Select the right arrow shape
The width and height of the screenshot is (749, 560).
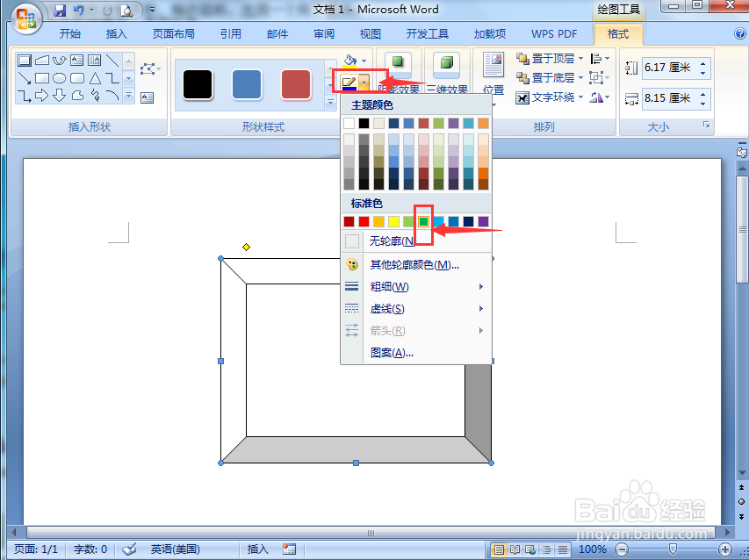pyautogui.click(x=41, y=96)
